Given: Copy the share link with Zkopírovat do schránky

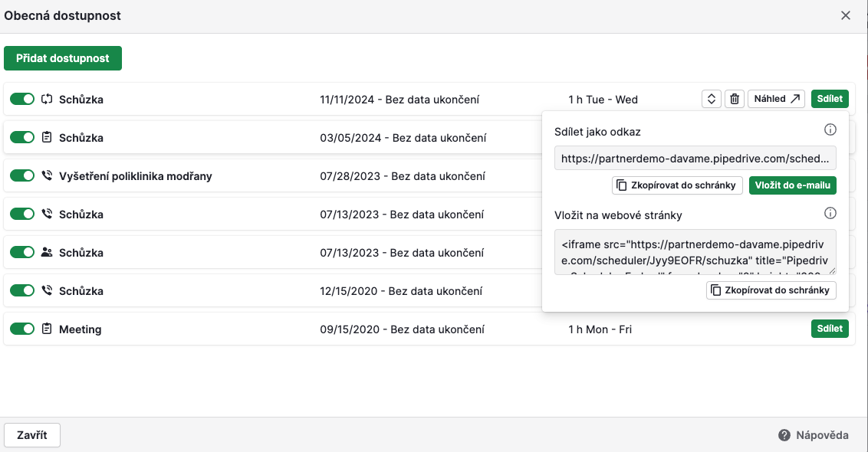Looking at the screenshot, I should 677,185.
